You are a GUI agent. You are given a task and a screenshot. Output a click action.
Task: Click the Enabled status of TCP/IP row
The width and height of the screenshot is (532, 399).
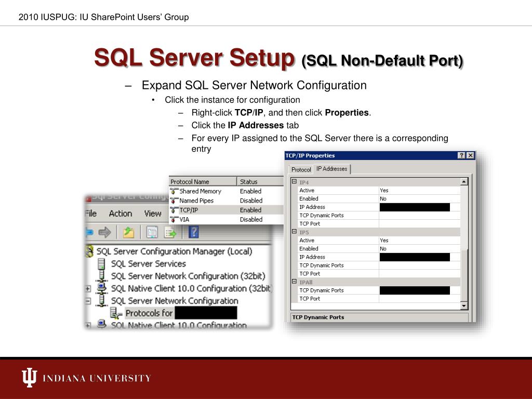[x=250, y=210]
